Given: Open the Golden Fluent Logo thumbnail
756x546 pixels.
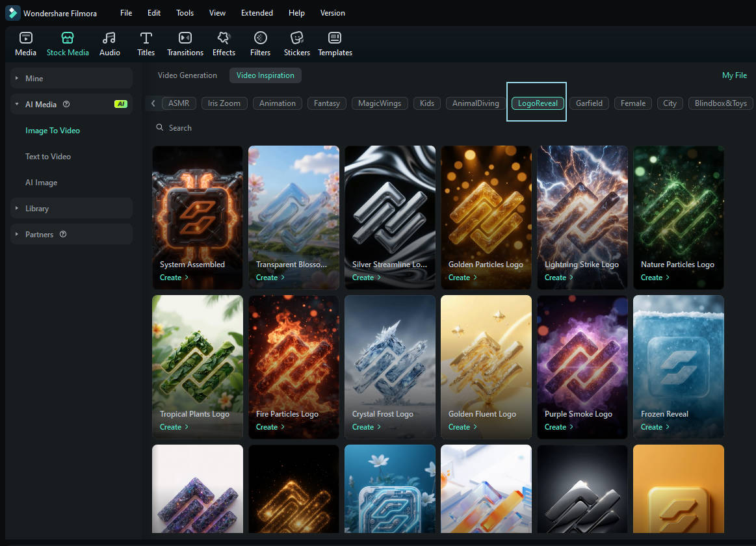Looking at the screenshot, I should 486,367.
